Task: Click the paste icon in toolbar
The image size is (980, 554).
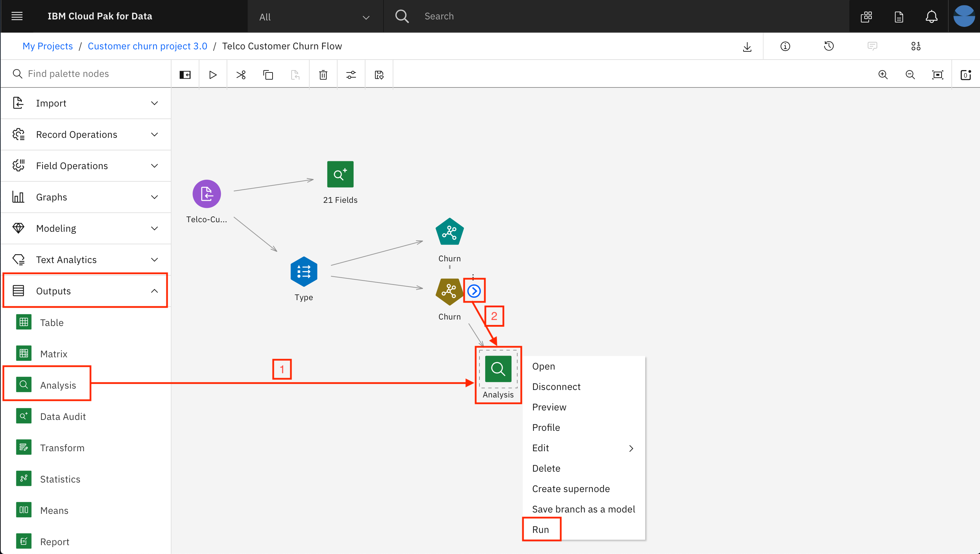Action: point(295,75)
